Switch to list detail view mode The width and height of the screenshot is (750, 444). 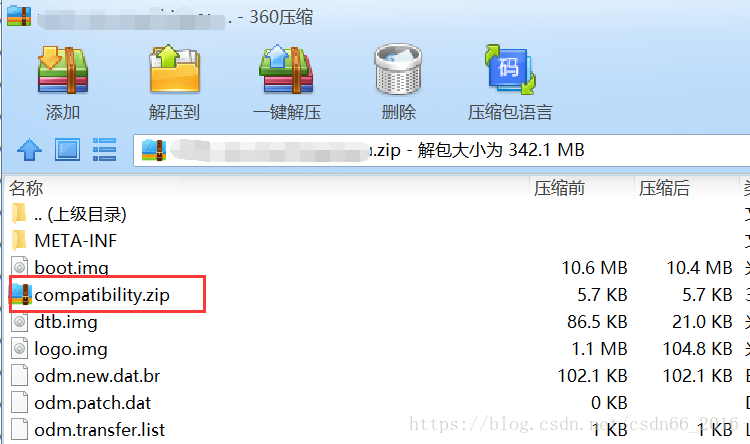(104, 150)
